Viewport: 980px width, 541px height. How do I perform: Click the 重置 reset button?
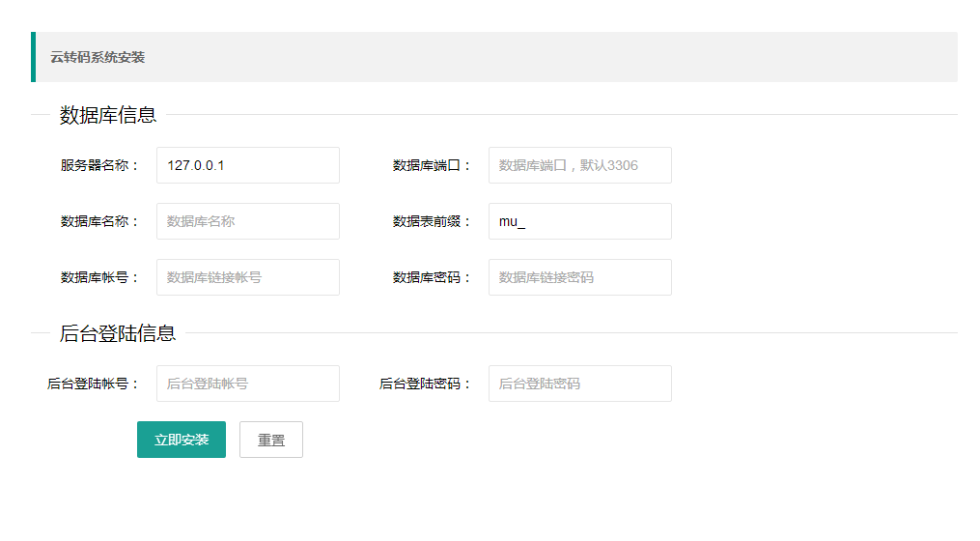point(271,440)
